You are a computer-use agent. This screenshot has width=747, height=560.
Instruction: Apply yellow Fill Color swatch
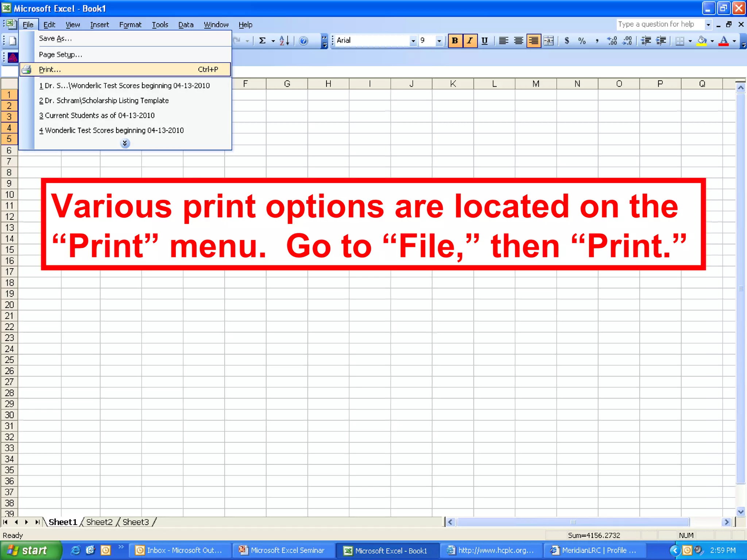pyautogui.click(x=702, y=40)
